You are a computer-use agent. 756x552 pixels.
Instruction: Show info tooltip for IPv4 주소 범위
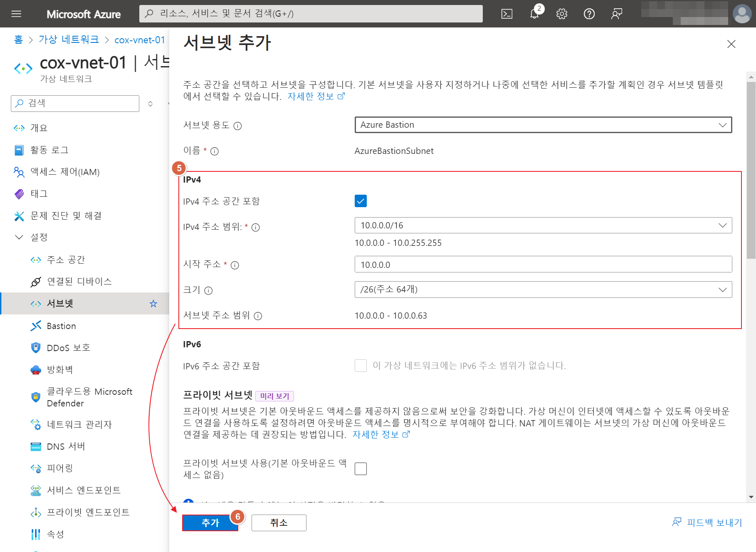pyautogui.click(x=256, y=227)
